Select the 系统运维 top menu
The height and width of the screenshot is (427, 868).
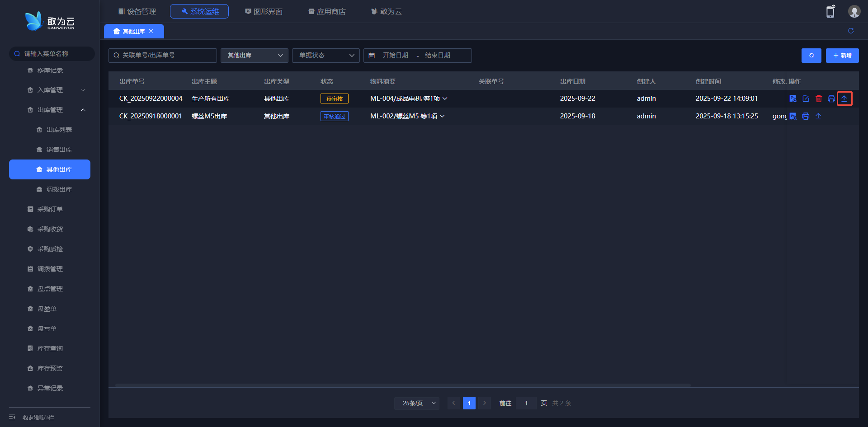199,11
